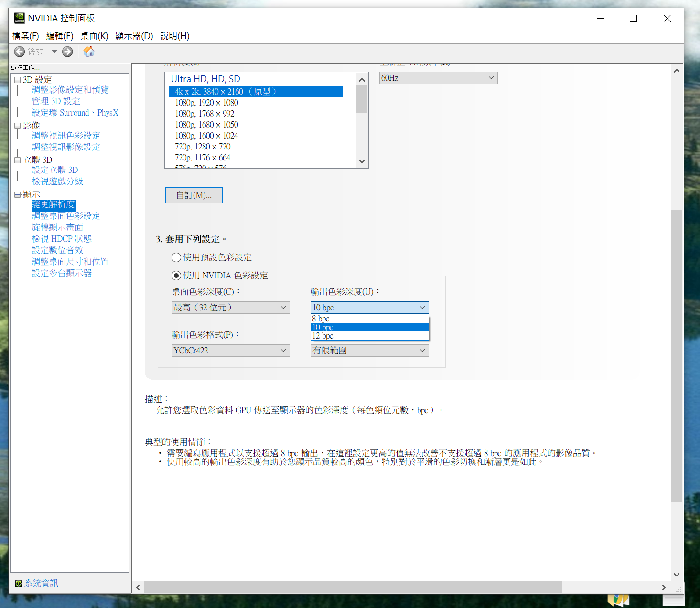Open 桌面色彩深度 dropdown 最高（32 位元）
This screenshot has width=700, height=608.
coord(231,308)
